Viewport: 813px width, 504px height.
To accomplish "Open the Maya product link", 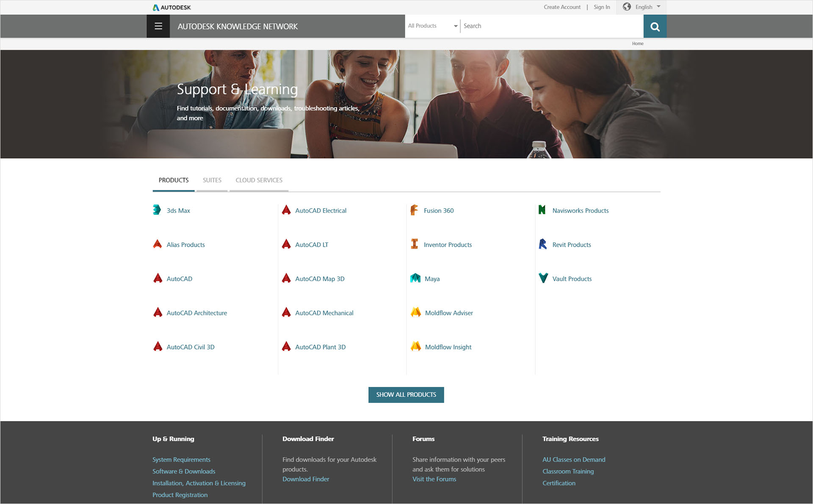I will (x=432, y=278).
